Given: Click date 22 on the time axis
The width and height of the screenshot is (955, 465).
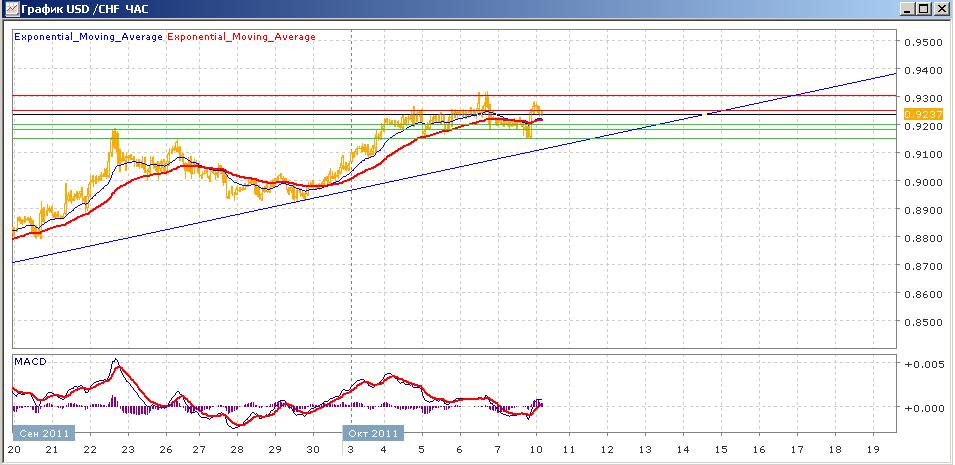Looking at the screenshot, I should (x=90, y=450).
